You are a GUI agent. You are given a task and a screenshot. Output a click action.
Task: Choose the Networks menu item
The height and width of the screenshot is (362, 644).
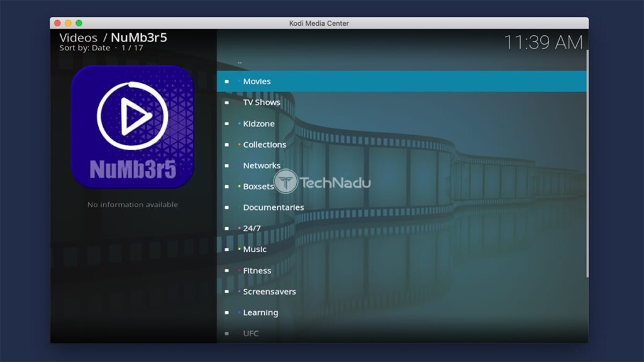(x=402, y=165)
